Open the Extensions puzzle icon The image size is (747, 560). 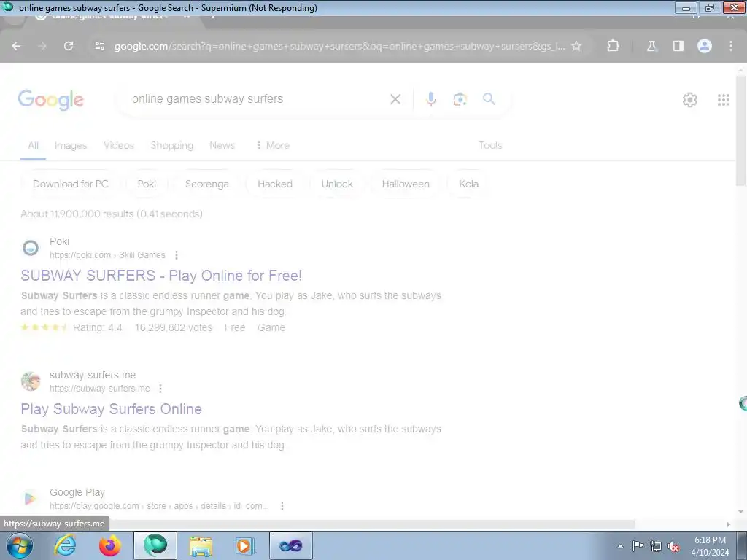pos(613,46)
